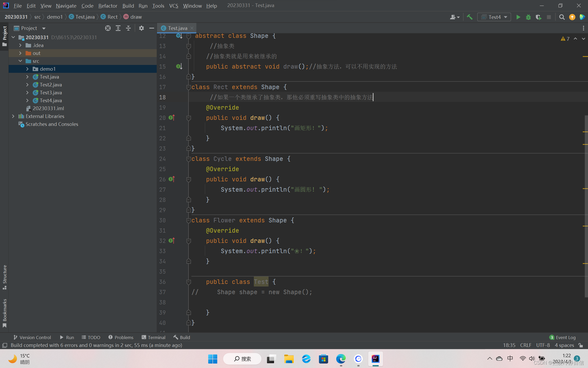
Task: Collapse all in Project panel
Action: (x=128, y=28)
